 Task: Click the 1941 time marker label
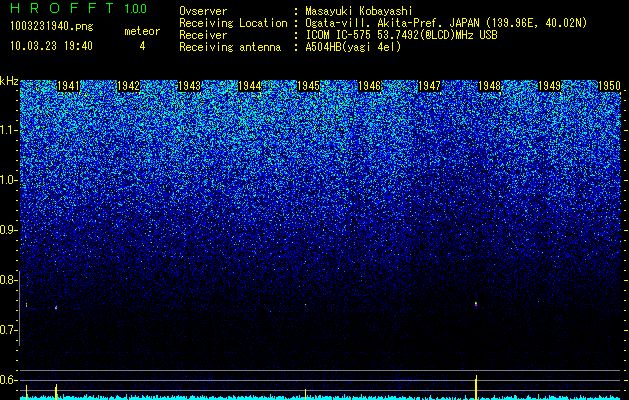69,86
